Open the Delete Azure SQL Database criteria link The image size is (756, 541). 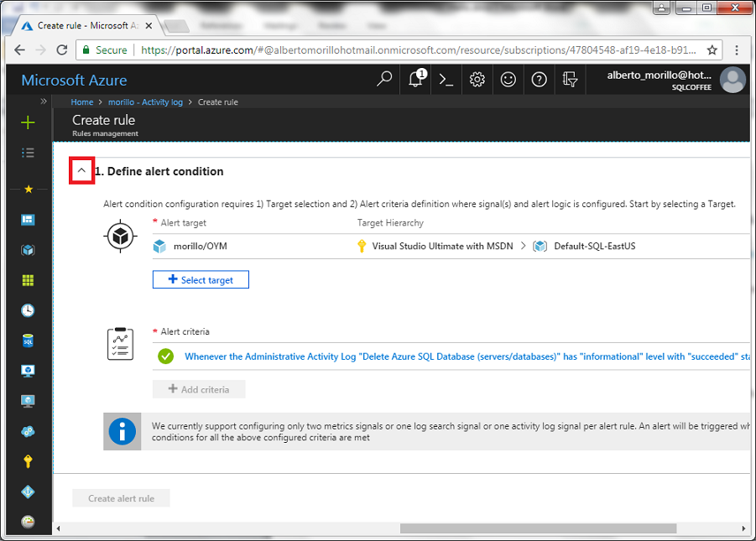pyautogui.click(x=467, y=356)
